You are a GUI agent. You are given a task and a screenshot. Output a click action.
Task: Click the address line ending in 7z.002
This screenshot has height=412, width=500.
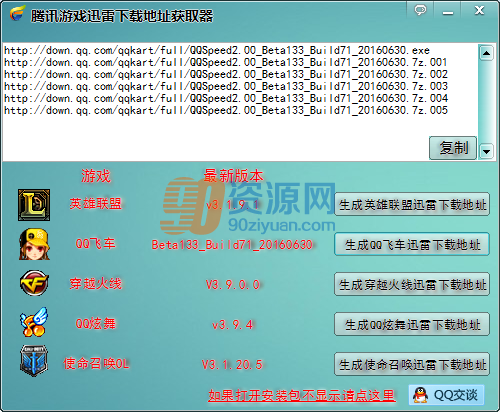point(226,74)
